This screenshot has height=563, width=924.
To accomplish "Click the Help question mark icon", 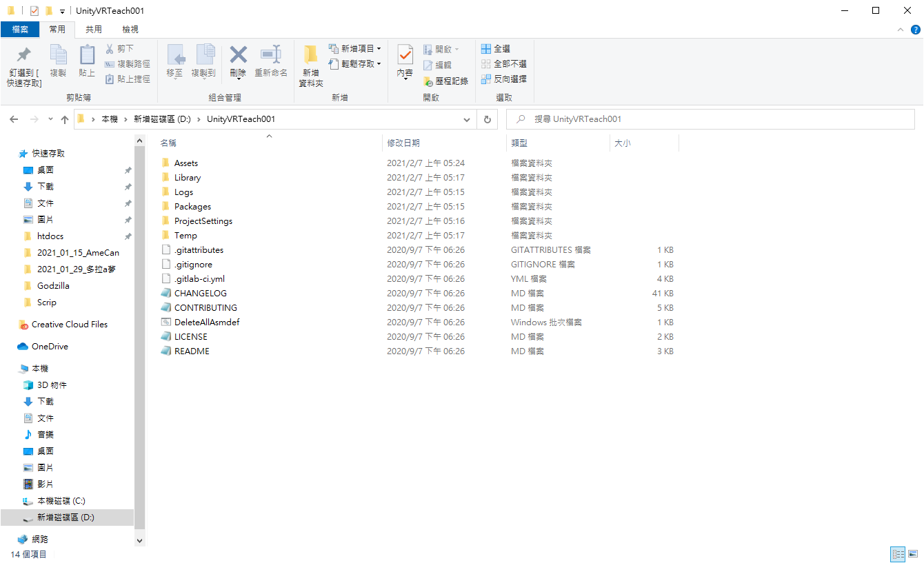I will click(916, 30).
